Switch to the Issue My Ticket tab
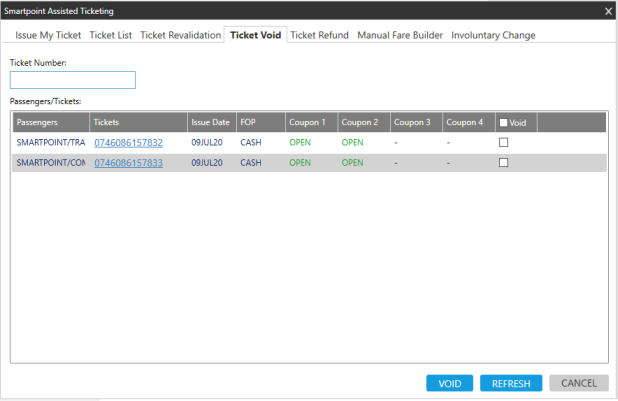Viewport: 618px width, 401px height. coord(48,35)
